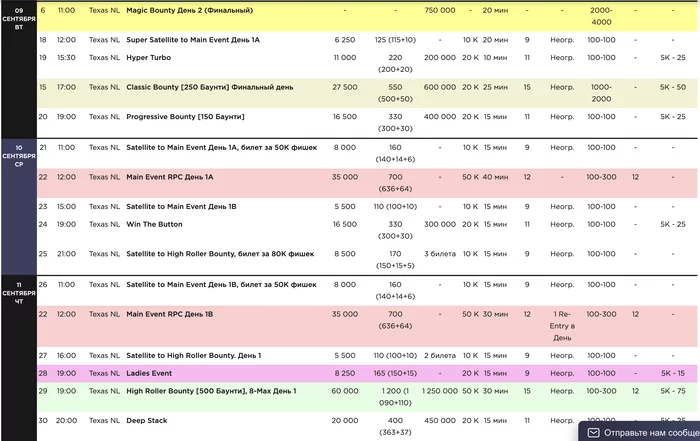Click '60 000' buy-in of High Roller Bounty
The height and width of the screenshot is (441, 700).
(345, 391)
